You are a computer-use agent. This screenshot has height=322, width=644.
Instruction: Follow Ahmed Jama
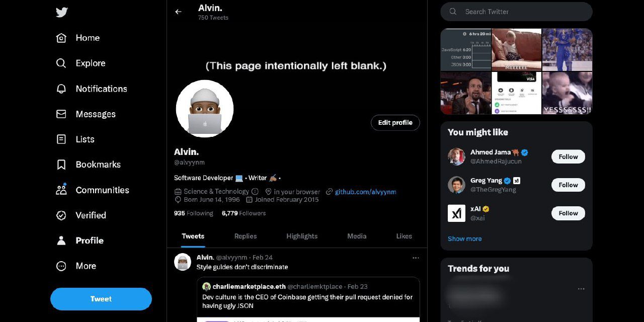[568, 156]
